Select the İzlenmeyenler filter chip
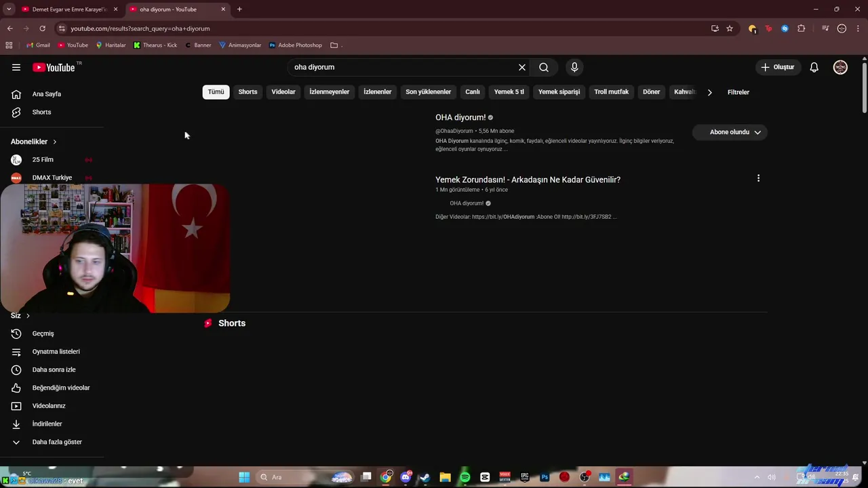The image size is (868, 488). 330,91
